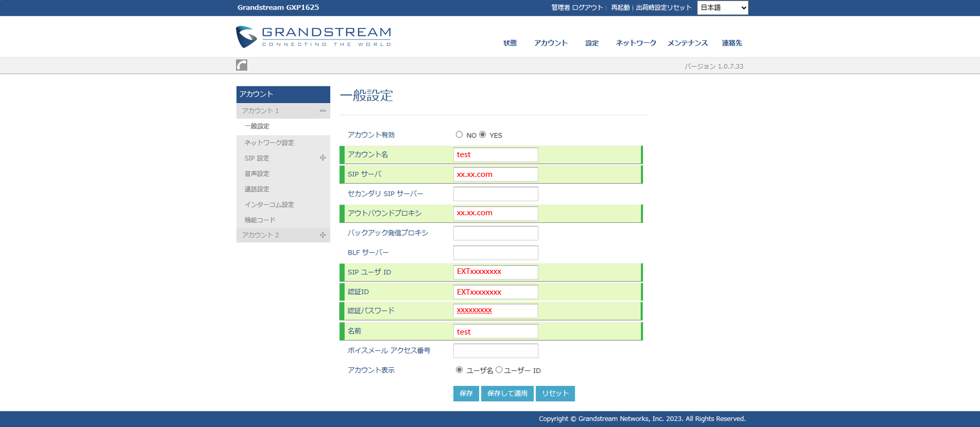Click the アウトバウンドプロキシ input field
This screenshot has height=427, width=980.
(x=496, y=213)
